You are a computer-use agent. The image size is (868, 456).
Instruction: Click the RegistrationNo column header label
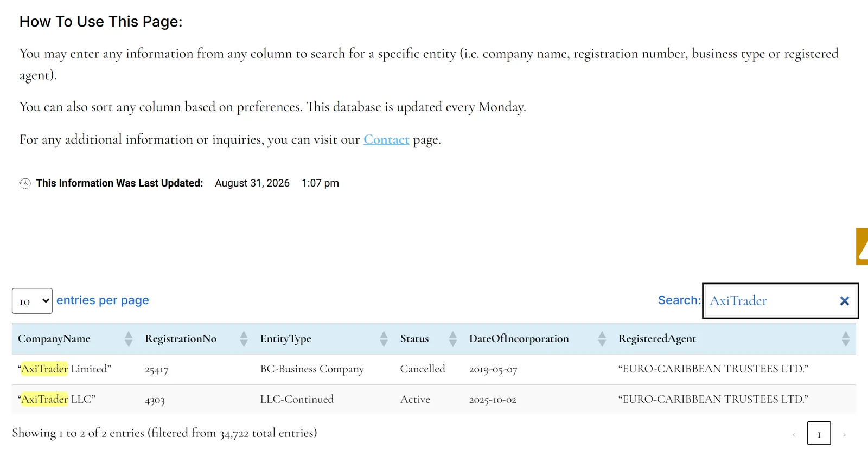pos(181,339)
